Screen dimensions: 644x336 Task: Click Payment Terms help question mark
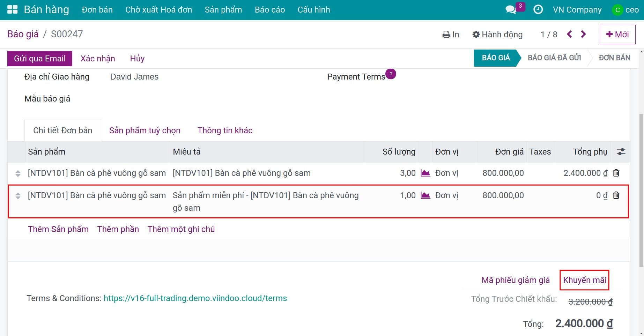391,74
